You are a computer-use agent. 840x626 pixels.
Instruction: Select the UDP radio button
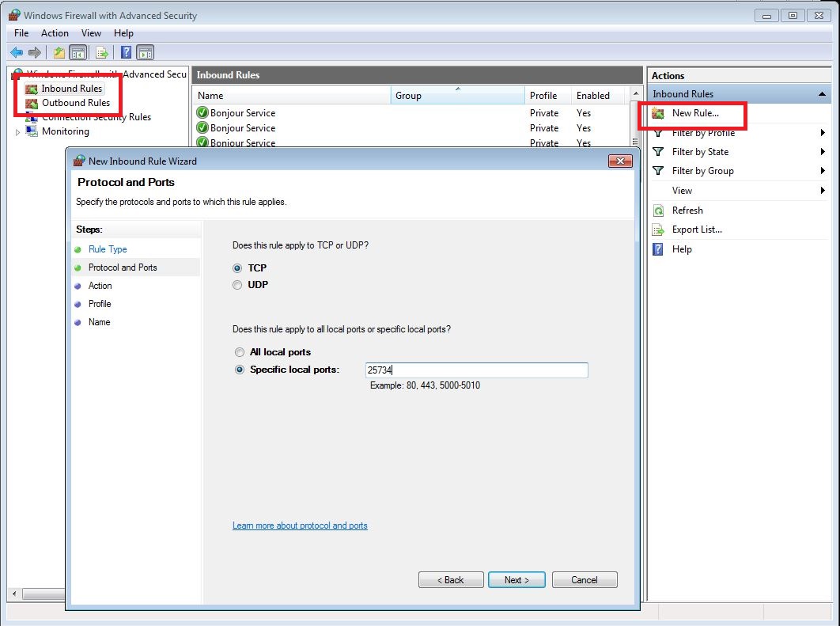(x=237, y=285)
